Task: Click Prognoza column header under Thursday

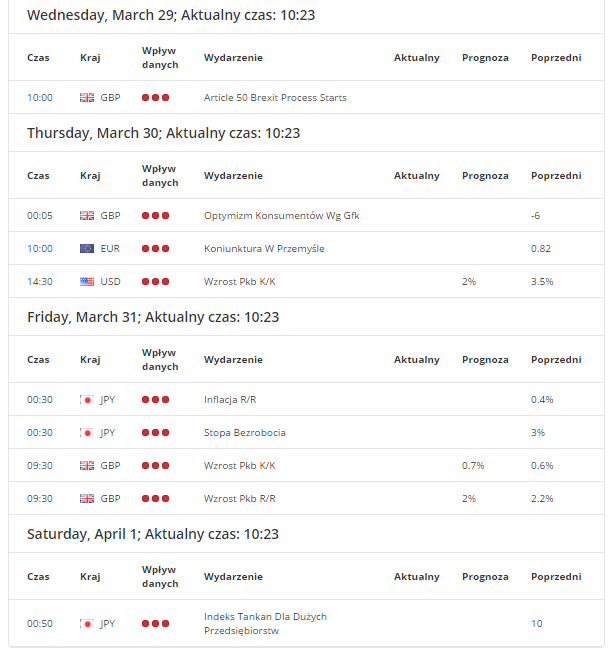Action: pyautogui.click(x=485, y=176)
